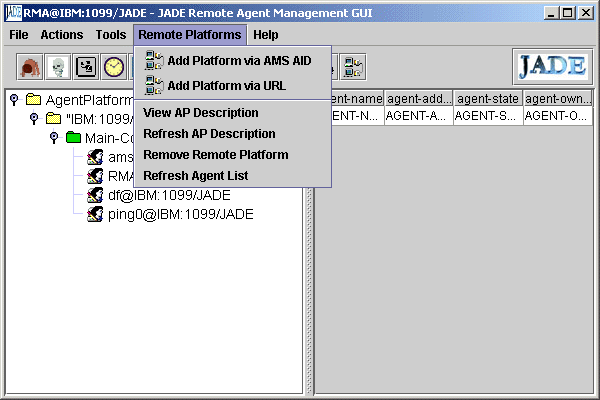Viewport: 600px width, 400px height.
Task: Select df@IBM:1099/JADE agent in tree
Action: tap(169, 195)
